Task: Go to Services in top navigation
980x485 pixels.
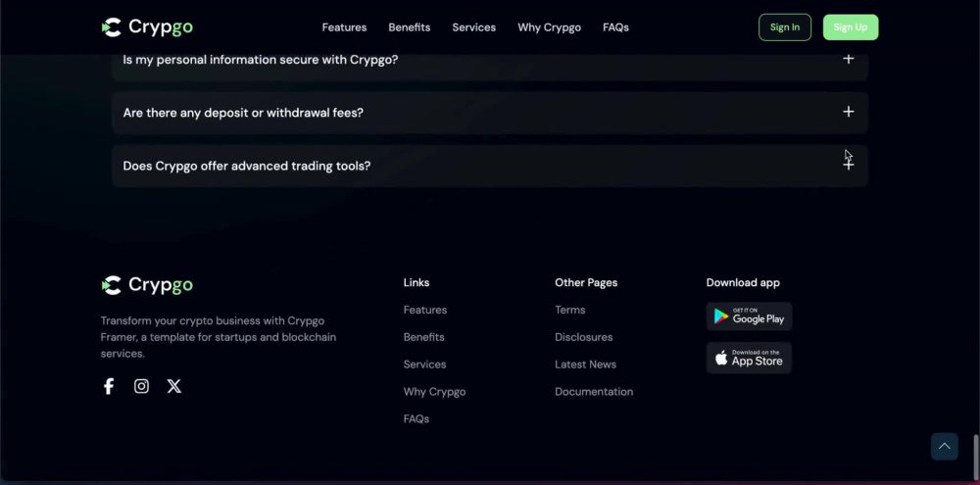Action: [473, 27]
